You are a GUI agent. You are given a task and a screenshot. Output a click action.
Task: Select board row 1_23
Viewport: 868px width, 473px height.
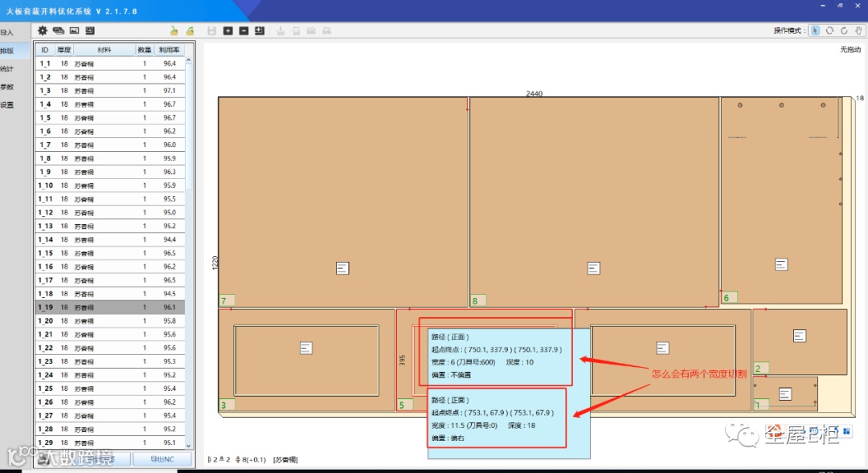point(109,361)
